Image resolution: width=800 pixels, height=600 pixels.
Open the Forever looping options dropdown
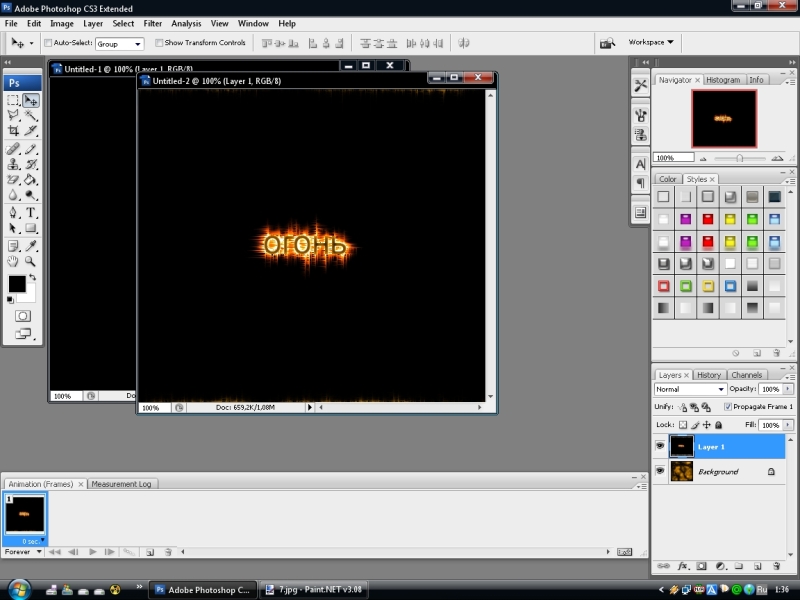pyautogui.click(x=22, y=551)
